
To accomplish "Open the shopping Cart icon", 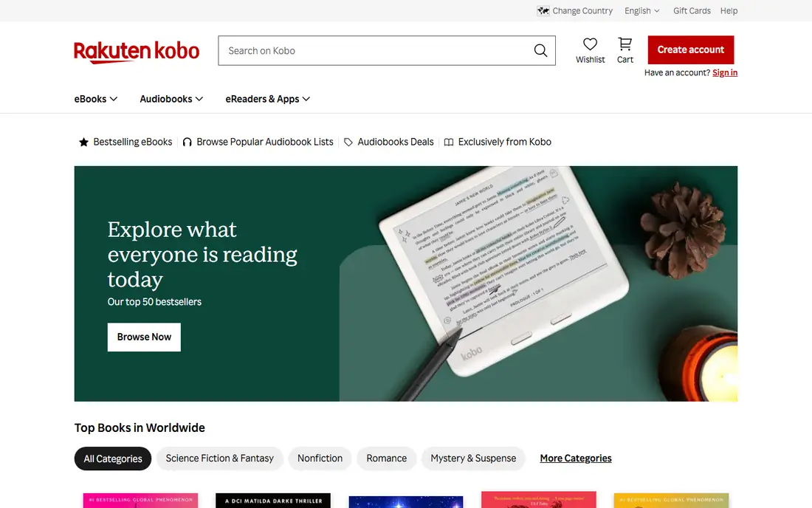I will point(625,44).
